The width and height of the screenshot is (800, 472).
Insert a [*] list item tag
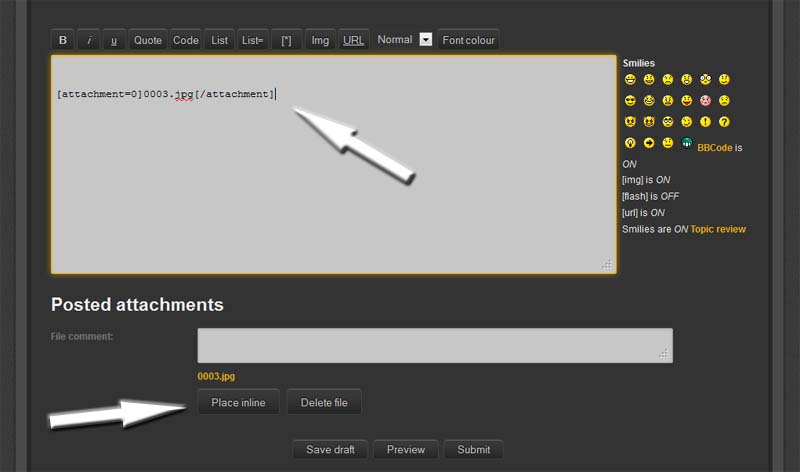tap(286, 40)
